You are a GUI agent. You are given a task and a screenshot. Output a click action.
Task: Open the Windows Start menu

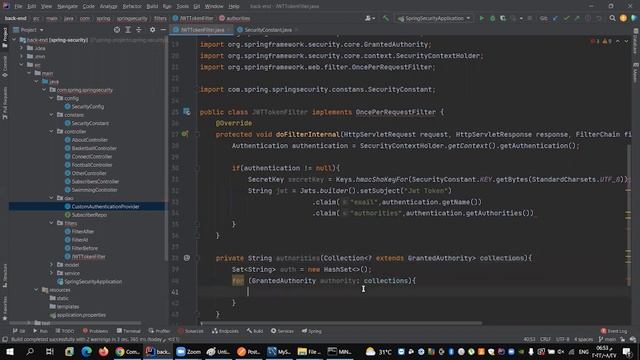(10, 351)
